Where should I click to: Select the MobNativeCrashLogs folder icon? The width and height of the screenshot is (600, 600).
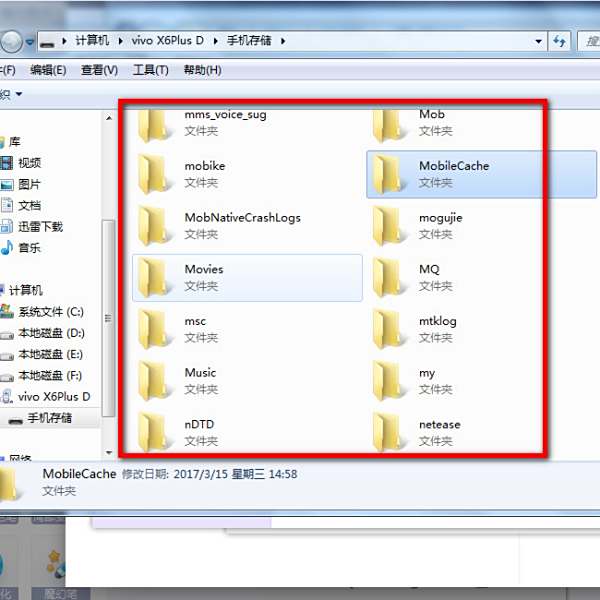coord(155,226)
